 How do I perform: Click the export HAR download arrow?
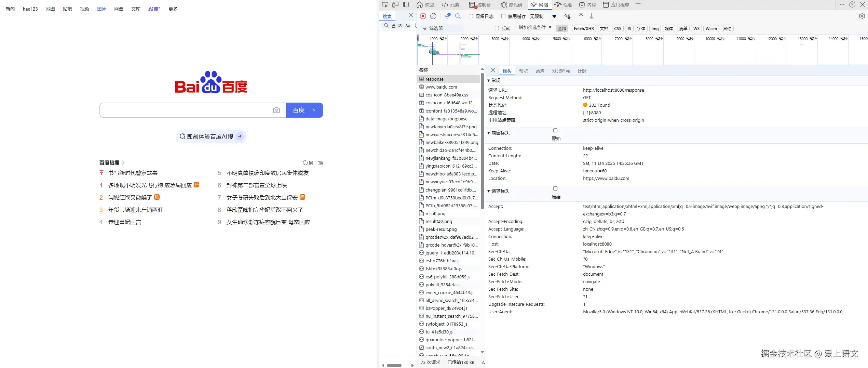click(592, 16)
